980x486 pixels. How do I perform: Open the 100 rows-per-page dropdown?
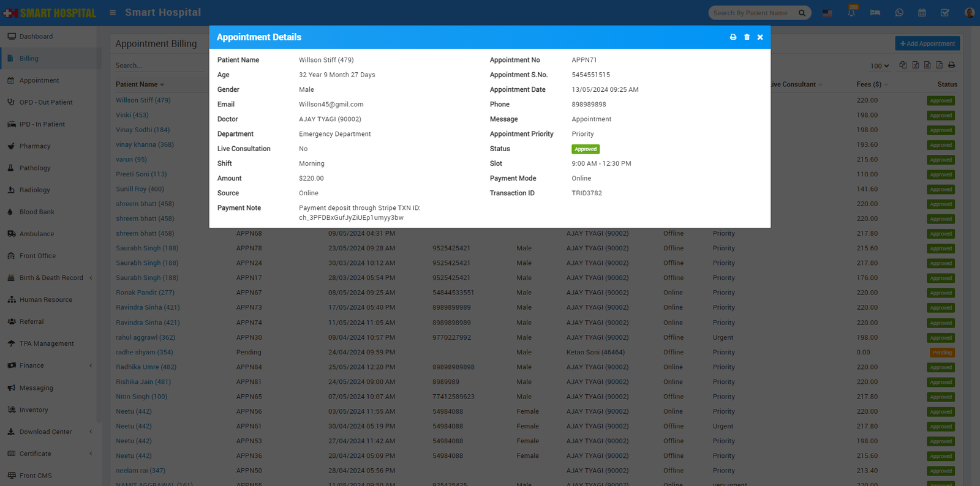pos(880,66)
